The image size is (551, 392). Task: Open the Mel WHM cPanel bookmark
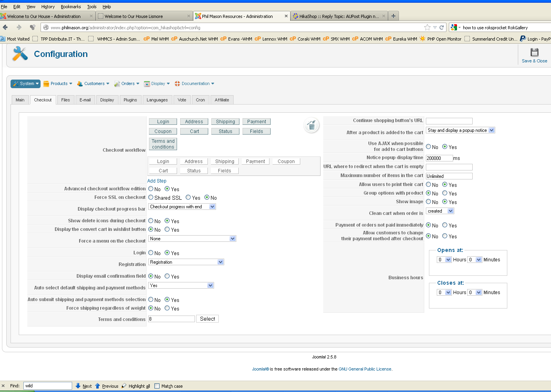click(156, 39)
